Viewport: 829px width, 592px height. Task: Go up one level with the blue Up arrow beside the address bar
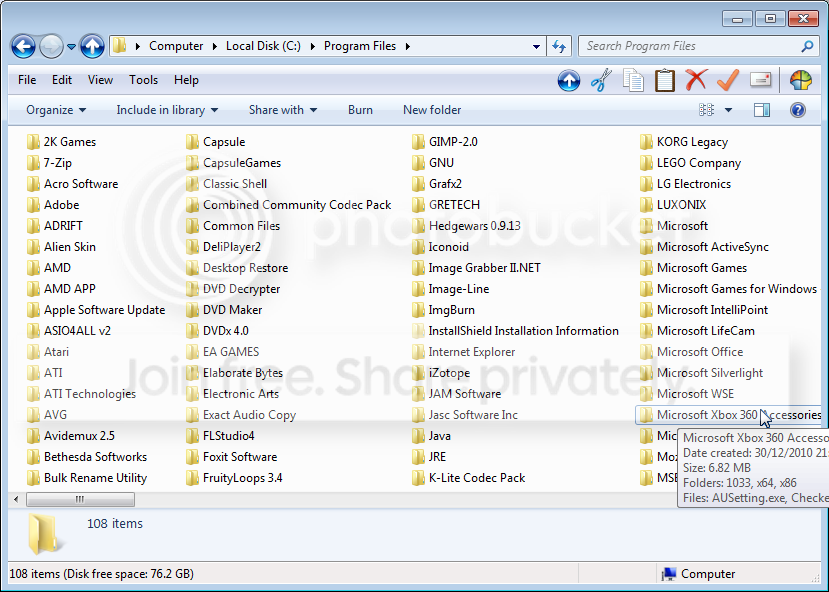point(93,47)
